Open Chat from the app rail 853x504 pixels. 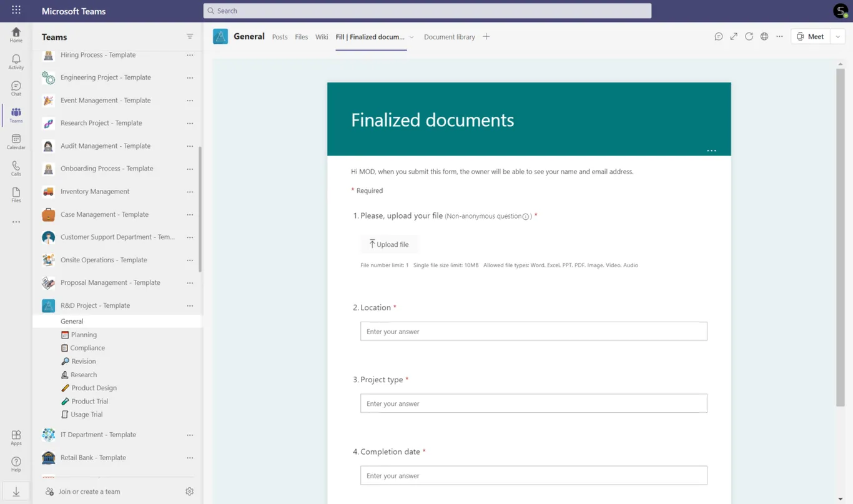(16, 89)
